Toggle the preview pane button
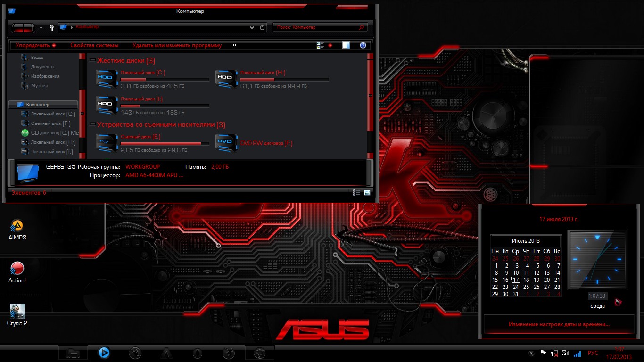 coord(346,45)
